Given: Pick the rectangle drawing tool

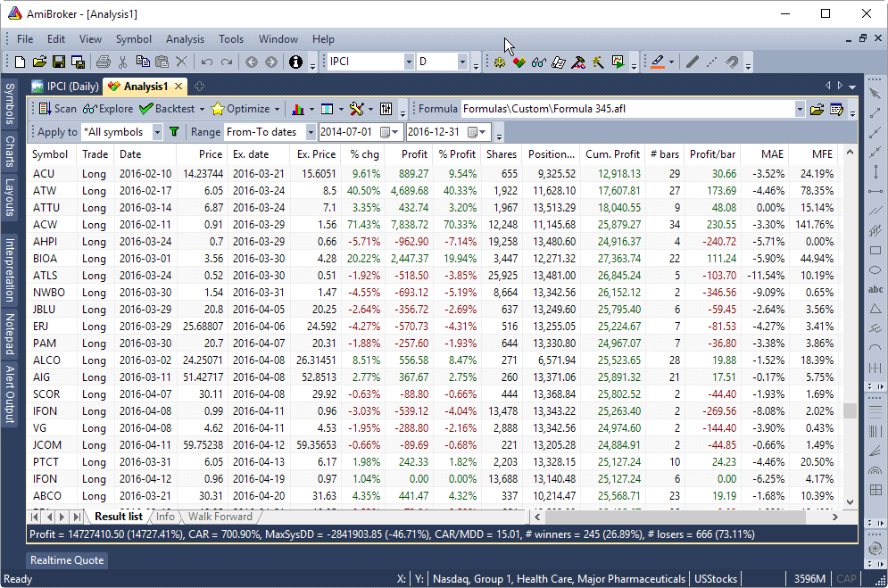Looking at the screenshot, I should tap(876, 251).
